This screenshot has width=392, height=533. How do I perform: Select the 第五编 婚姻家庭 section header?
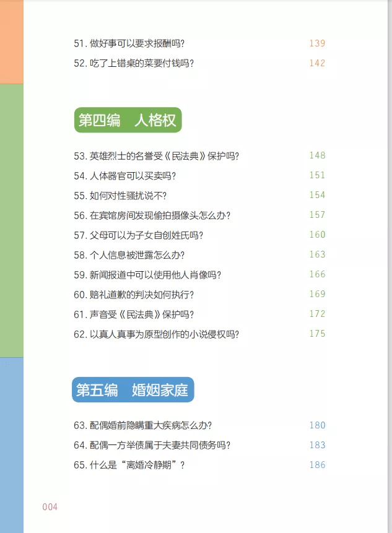click(133, 389)
